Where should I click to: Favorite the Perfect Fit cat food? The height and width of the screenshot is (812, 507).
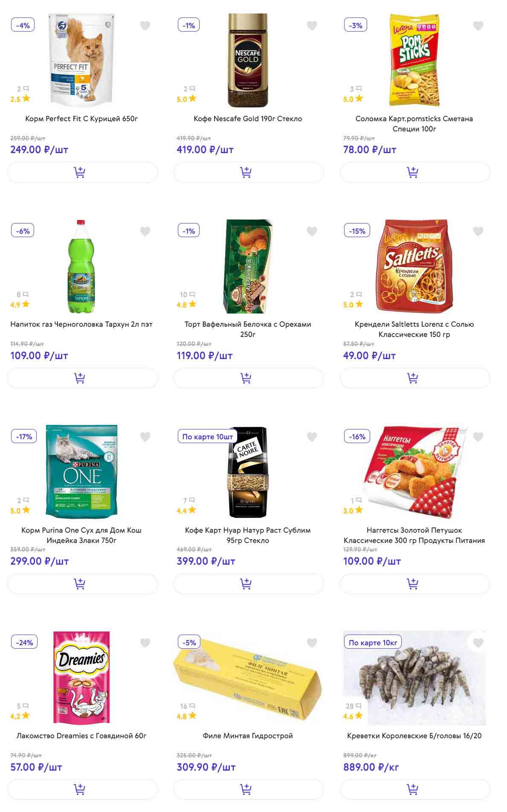coord(145,26)
